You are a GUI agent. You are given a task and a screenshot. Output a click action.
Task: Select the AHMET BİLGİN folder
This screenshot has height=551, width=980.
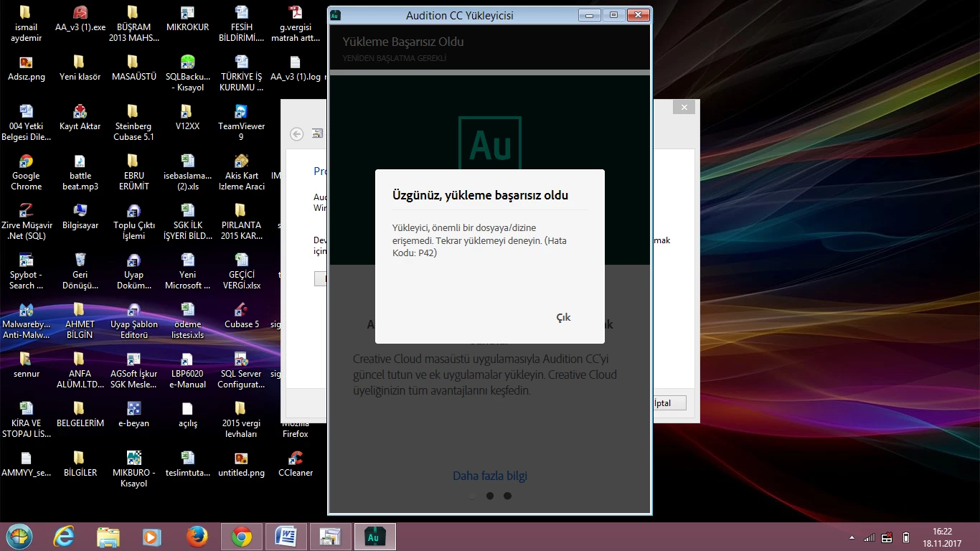[x=80, y=321]
